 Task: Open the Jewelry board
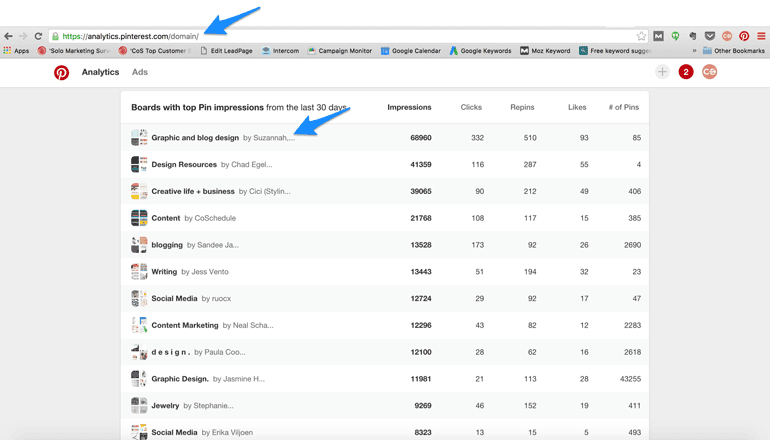pyautogui.click(x=165, y=406)
